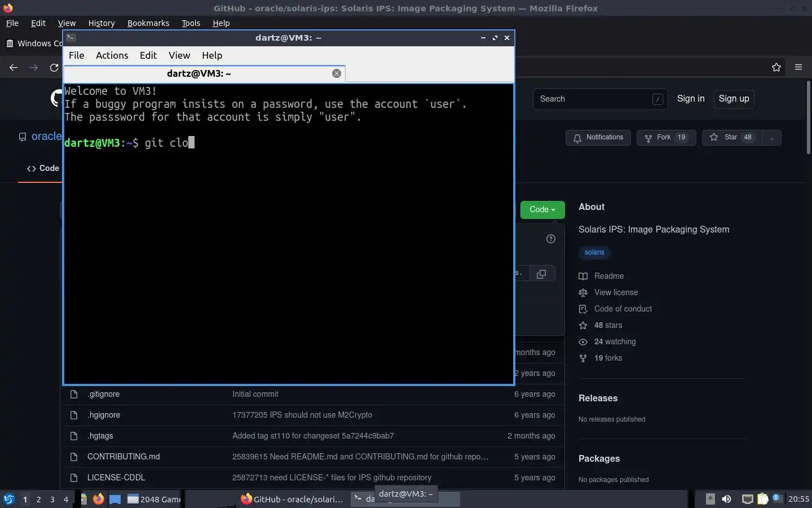This screenshot has width=812, height=508.
Task: Switch to workspace 2 in taskbar
Action: pyautogui.click(x=38, y=500)
